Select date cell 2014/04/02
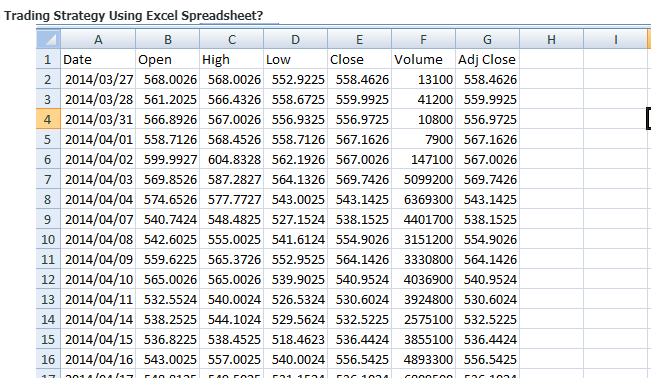Screen dimensions: 651x391 [x=98, y=159]
